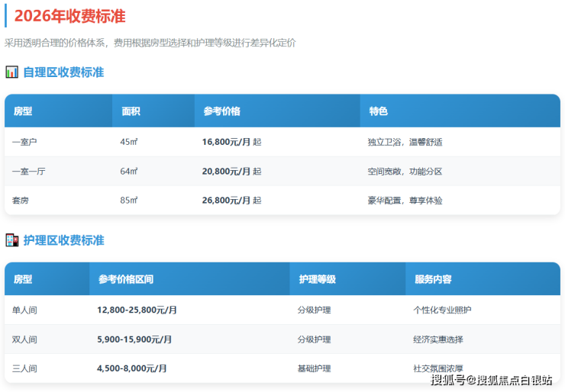Viewport: 565px width, 392px height.
Task: Click the 自理区收费标准 section heading
Action: 63,72
